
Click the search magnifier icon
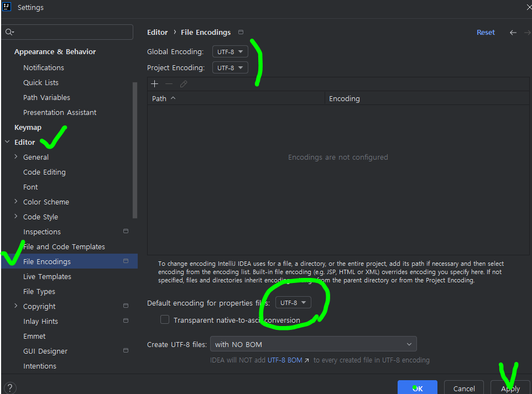pyautogui.click(x=9, y=32)
